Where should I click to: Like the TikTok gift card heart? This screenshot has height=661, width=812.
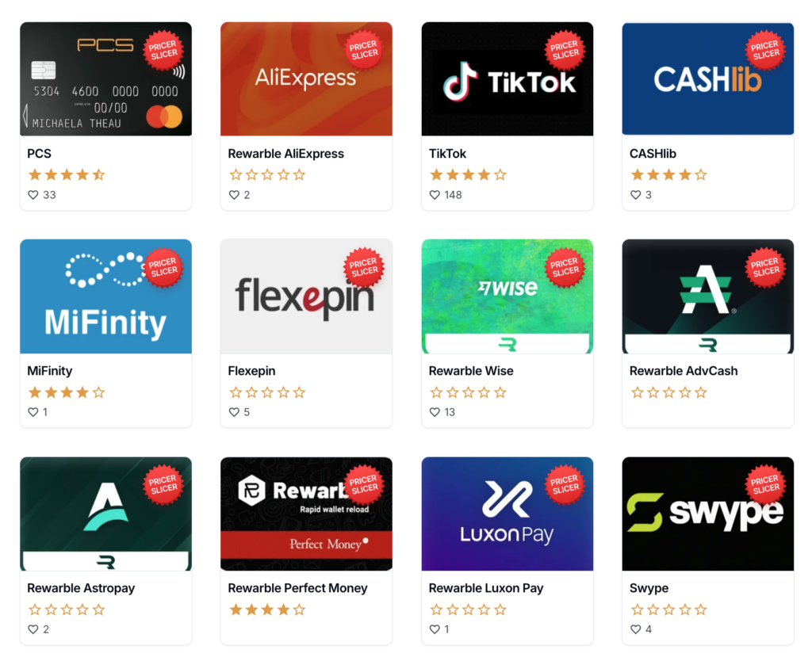point(435,195)
